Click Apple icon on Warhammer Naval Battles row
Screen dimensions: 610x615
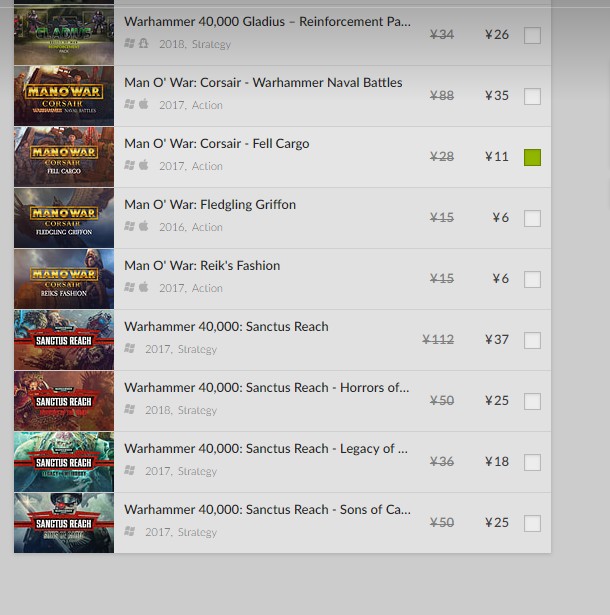(144, 104)
